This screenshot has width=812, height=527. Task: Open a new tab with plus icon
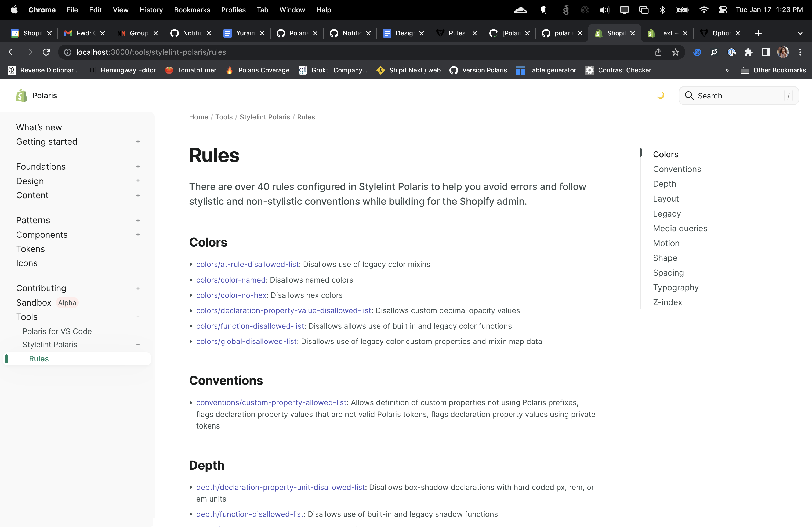coord(758,33)
